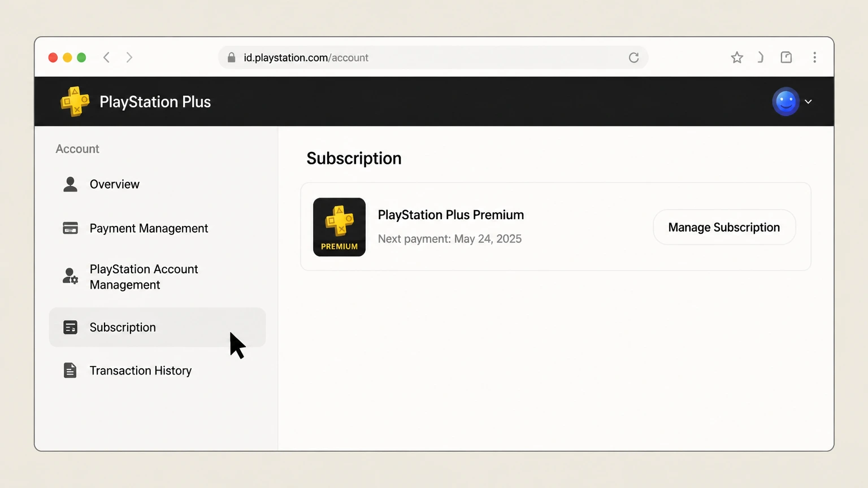Click the Account sidebar heading
Screen dimensions: 868x488
tap(77, 149)
